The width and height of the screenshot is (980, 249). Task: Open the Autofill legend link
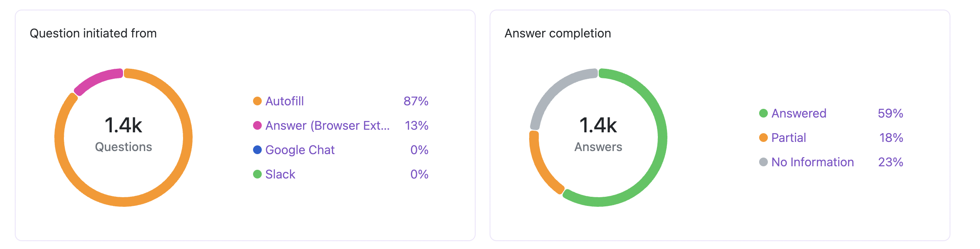(x=284, y=101)
